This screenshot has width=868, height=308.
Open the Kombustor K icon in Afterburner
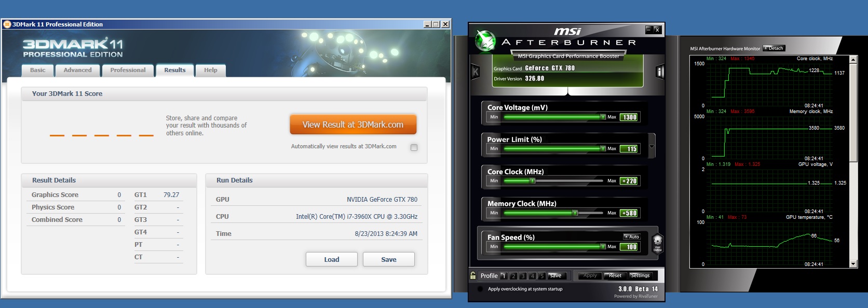coord(475,72)
